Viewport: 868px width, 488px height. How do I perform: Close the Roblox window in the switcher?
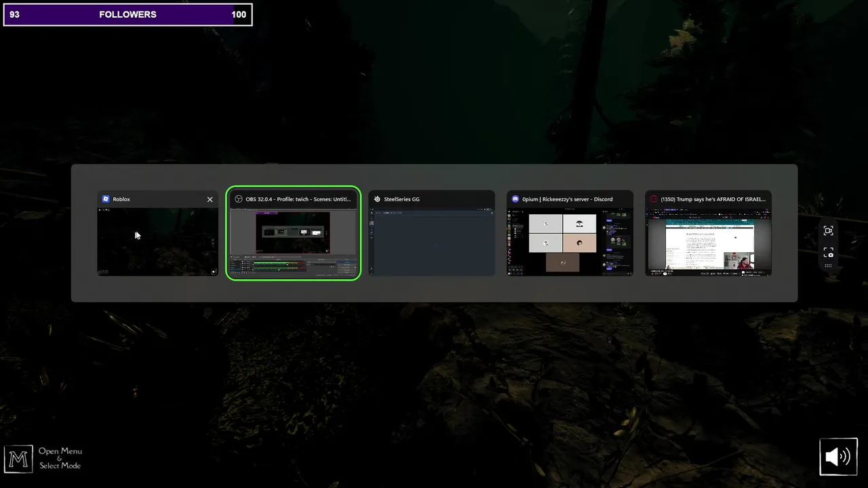pyautogui.click(x=210, y=199)
